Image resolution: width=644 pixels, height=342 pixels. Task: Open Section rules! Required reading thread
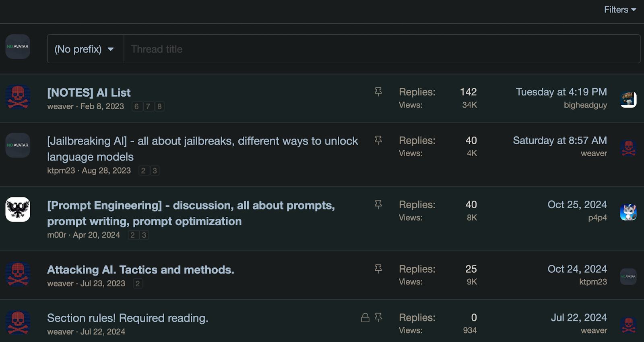point(128,318)
